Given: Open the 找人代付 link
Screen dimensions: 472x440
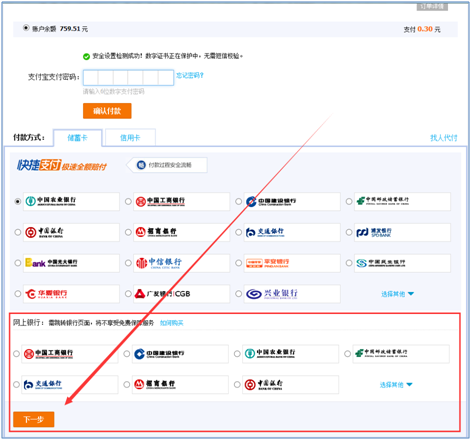Looking at the screenshot, I should (443, 138).
